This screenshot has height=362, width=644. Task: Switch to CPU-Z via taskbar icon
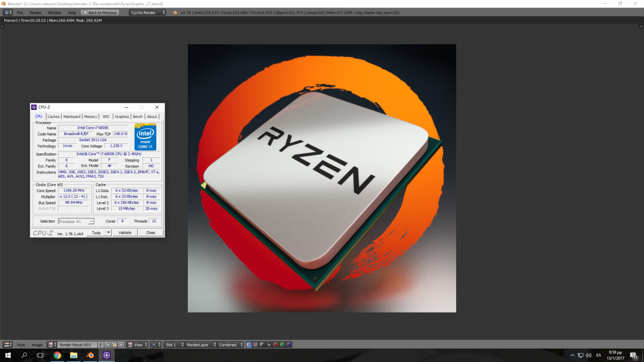pyautogui.click(x=107, y=355)
